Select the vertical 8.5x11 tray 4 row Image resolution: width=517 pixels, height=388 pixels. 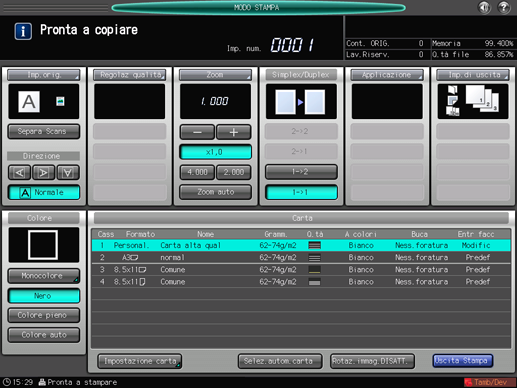pyautogui.click(x=301, y=282)
